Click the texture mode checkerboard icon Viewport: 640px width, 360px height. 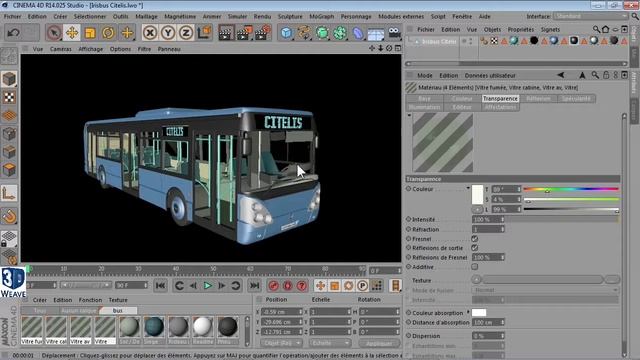9,97
